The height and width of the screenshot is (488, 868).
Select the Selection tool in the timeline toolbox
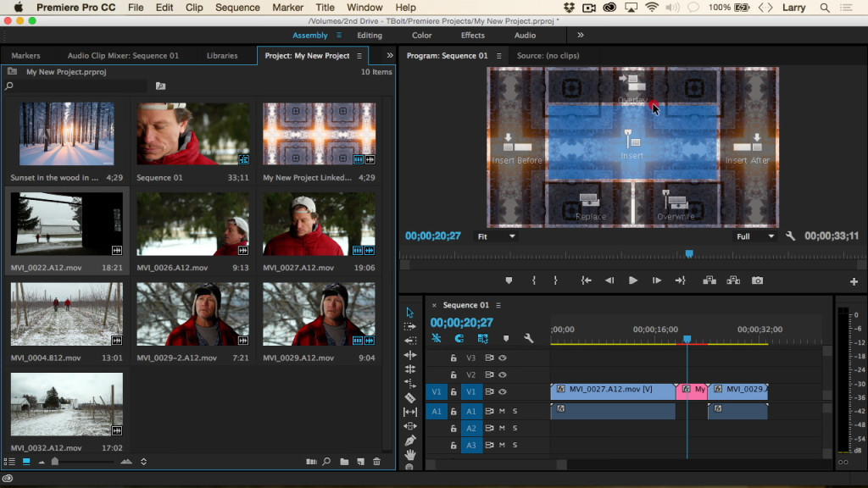409,313
